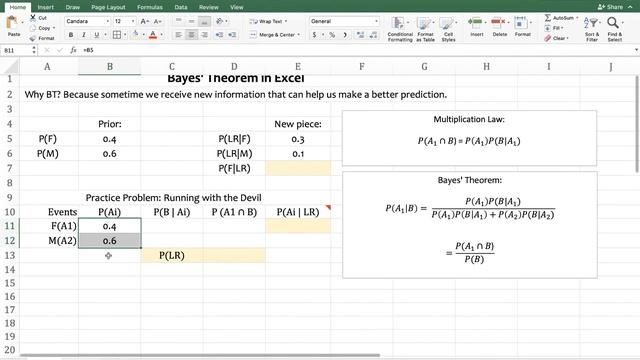The width and height of the screenshot is (640, 360).
Task: Click the top align icon
Action: coord(178,21)
